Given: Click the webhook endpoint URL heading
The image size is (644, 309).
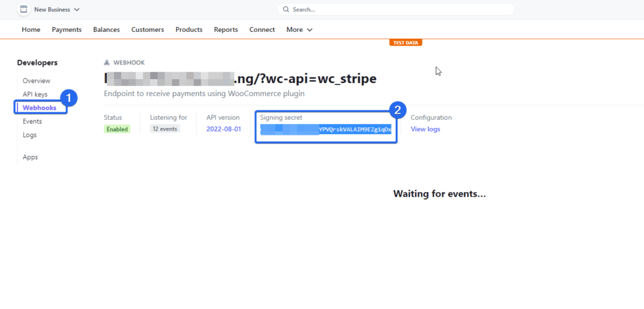Looking at the screenshot, I should (x=240, y=79).
